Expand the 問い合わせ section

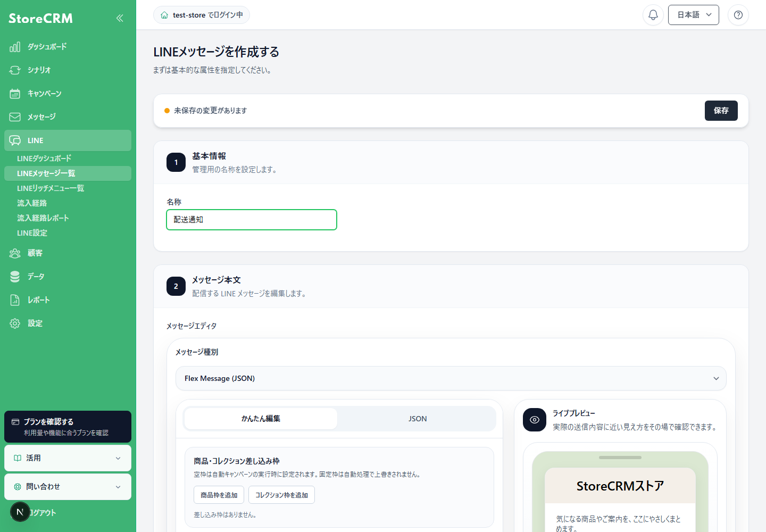tap(68, 487)
